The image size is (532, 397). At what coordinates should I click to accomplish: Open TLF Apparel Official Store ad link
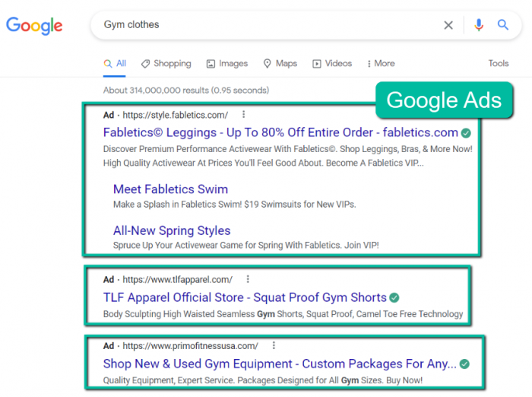[245, 297]
